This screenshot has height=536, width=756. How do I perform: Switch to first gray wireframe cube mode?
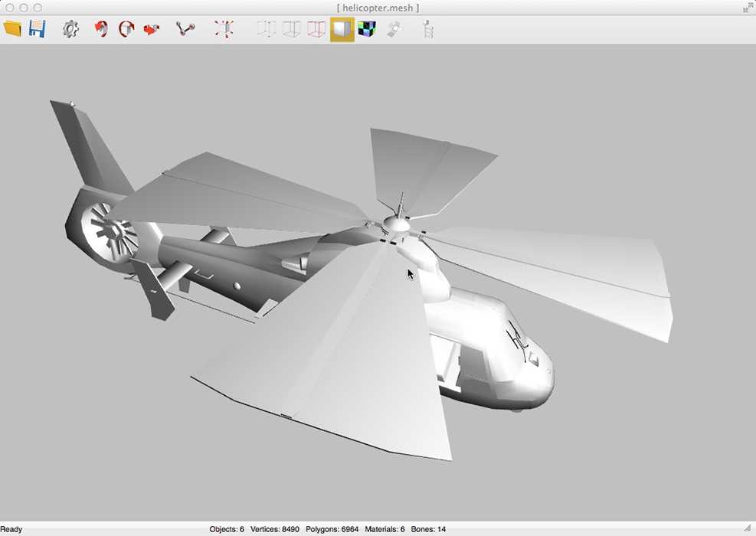266,30
